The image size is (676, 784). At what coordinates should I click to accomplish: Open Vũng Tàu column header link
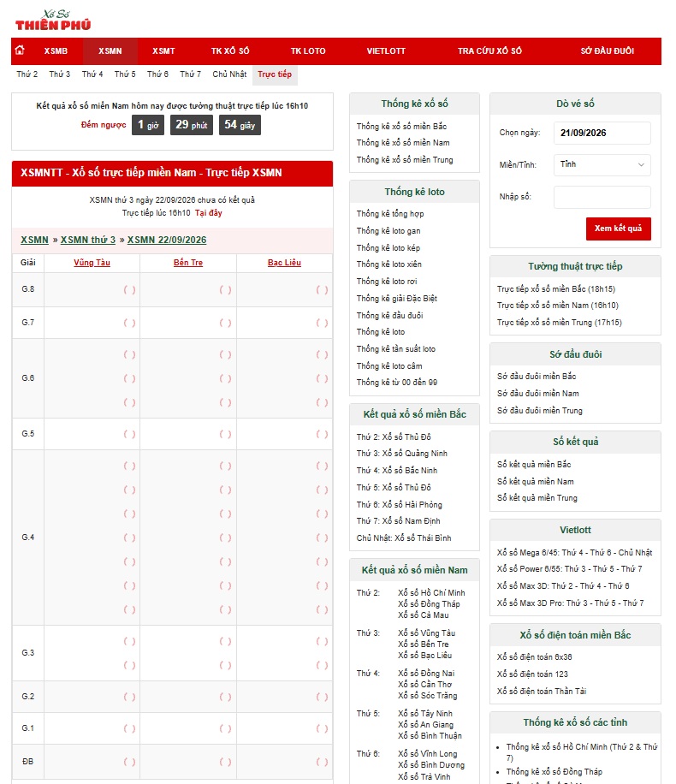point(92,263)
